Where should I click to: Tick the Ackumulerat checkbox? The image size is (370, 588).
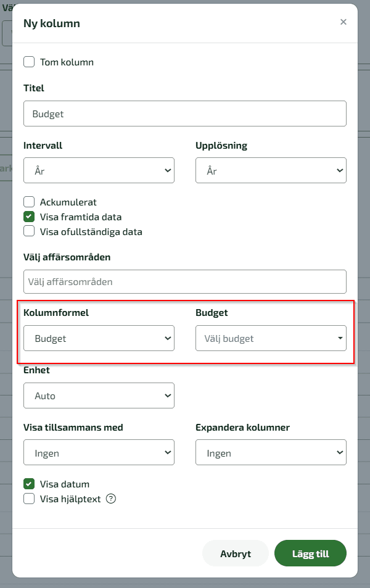click(x=29, y=202)
